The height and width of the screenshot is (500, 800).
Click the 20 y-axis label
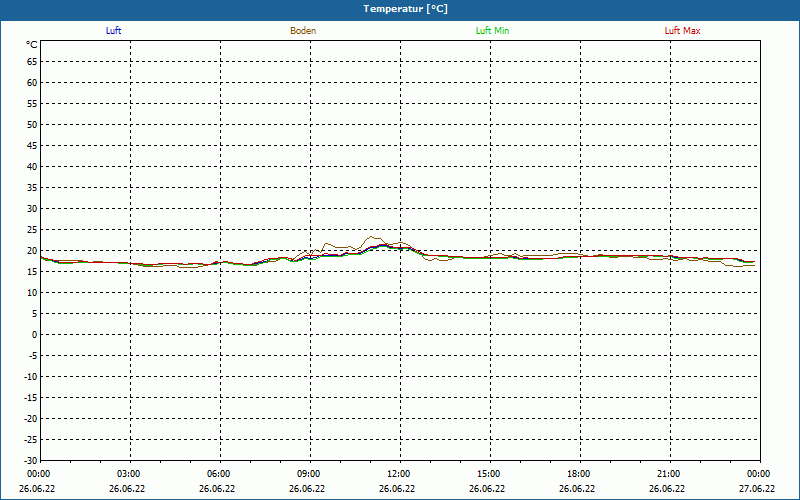tap(32, 251)
